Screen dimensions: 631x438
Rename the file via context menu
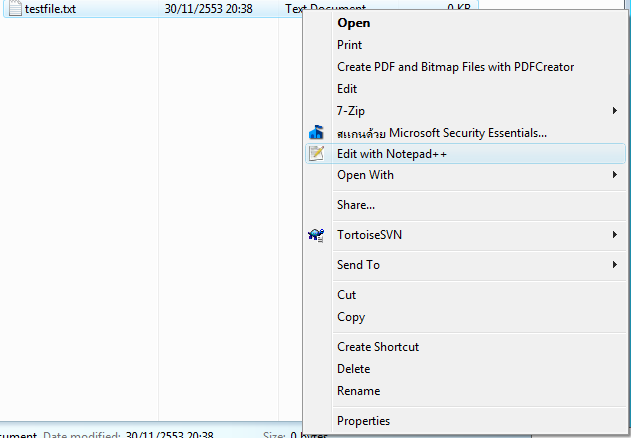click(358, 391)
